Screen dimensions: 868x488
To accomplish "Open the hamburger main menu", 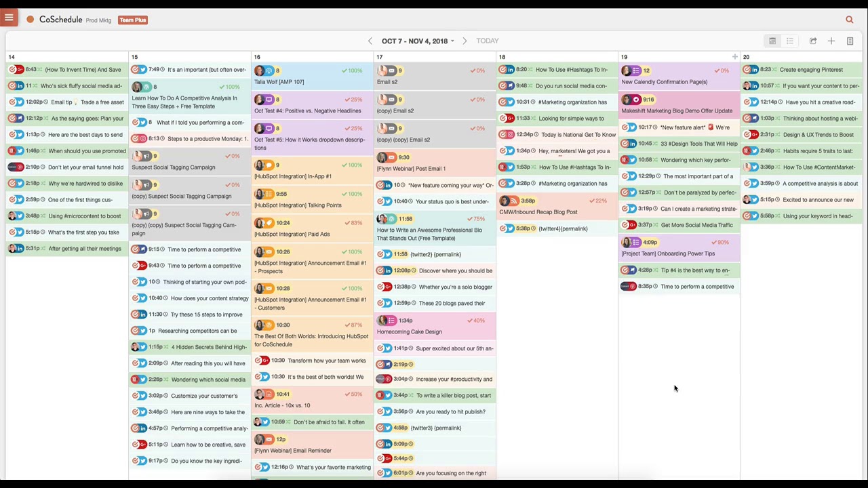I will [9, 18].
